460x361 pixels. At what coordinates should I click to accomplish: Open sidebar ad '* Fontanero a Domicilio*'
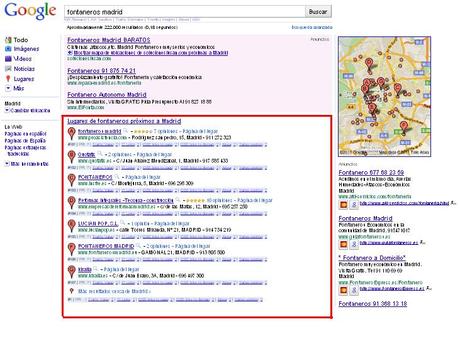coord(372,258)
